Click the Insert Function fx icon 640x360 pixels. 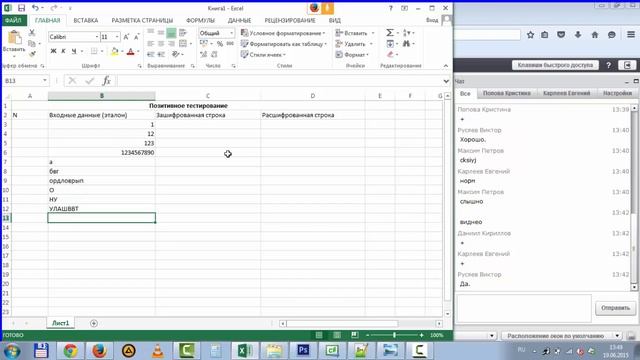(107, 81)
